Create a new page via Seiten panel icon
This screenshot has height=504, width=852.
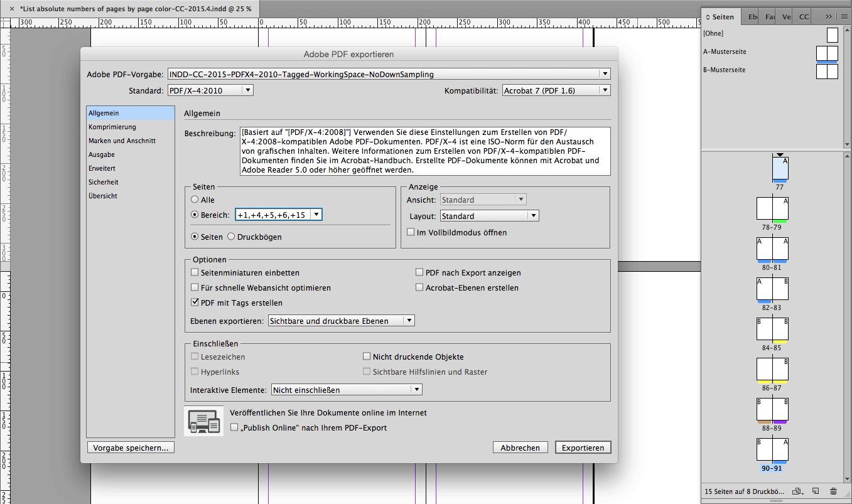click(816, 491)
